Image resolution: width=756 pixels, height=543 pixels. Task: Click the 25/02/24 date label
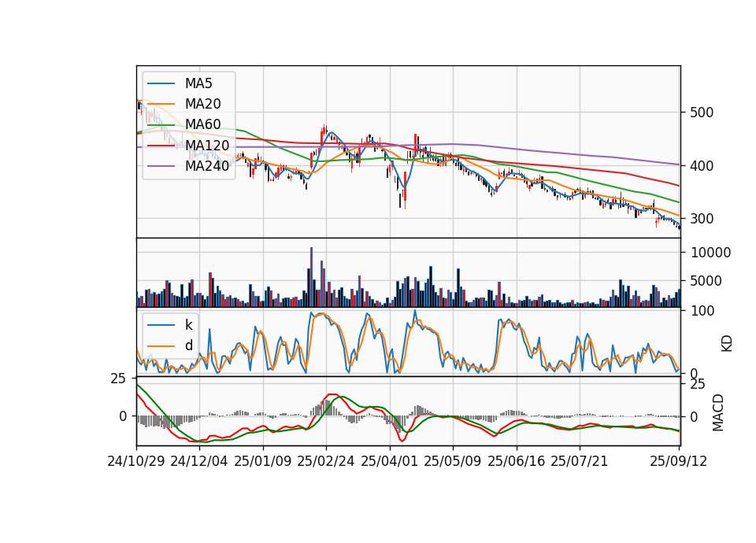pos(325,461)
